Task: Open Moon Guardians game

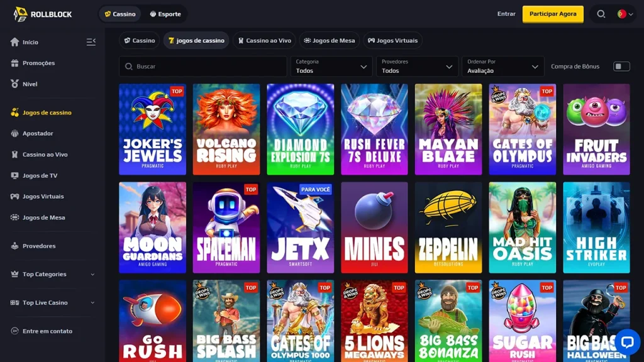Action: pos(152,228)
